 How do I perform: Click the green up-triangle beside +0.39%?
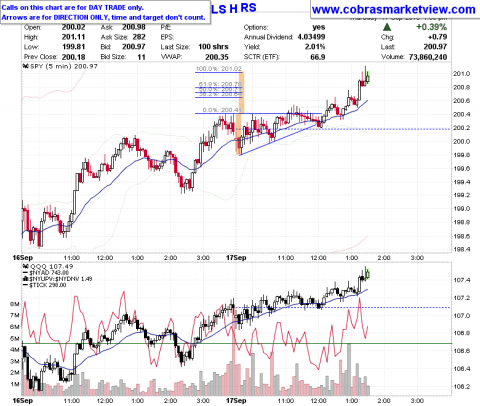(387, 27)
